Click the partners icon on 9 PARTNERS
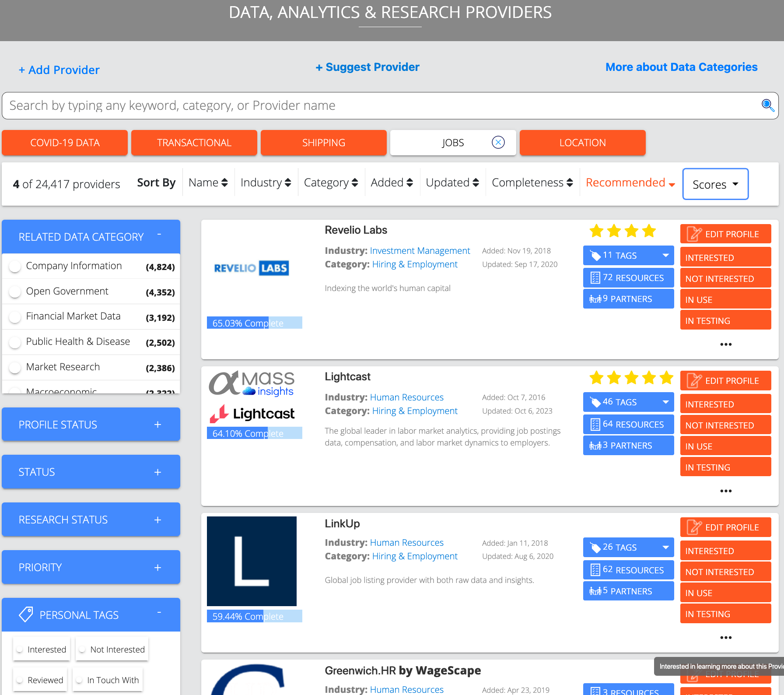This screenshot has width=784, height=695. [x=595, y=299]
